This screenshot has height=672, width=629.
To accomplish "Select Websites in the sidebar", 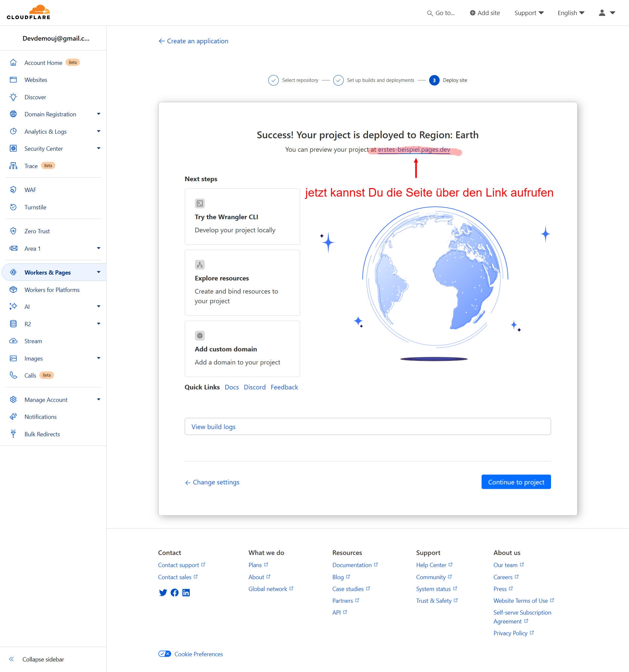I will (x=36, y=80).
